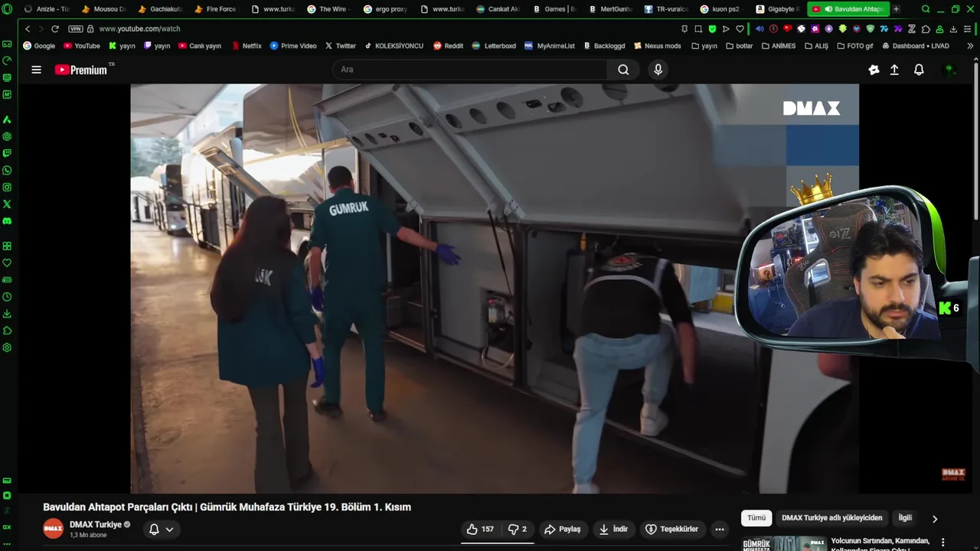Select the Tümü filter chip
This screenshot has width=980, height=551.
tap(756, 518)
